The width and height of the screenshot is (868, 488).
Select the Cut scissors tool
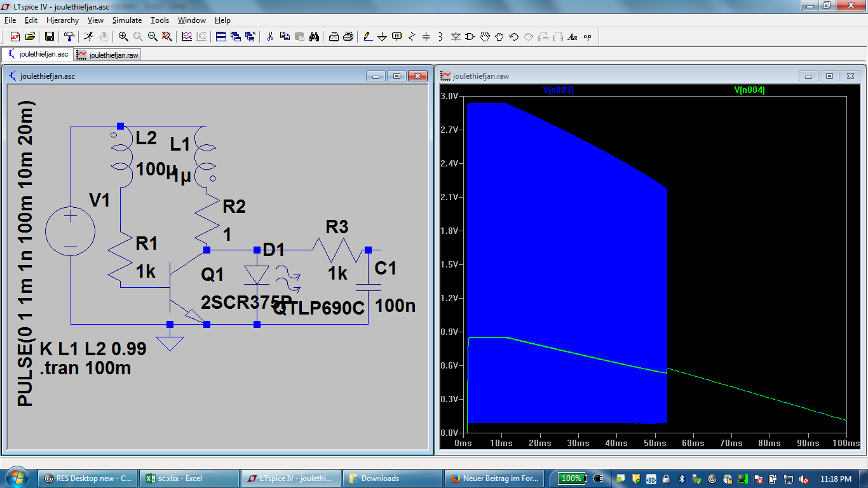point(270,37)
